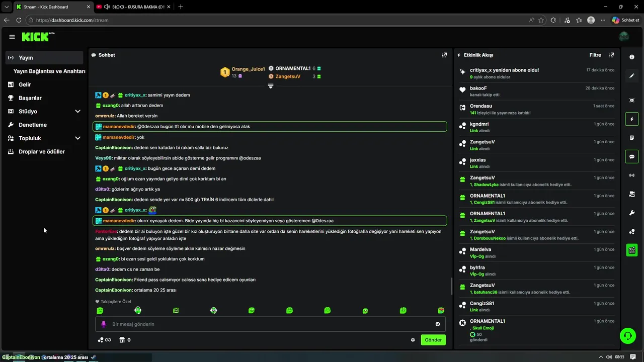Image resolution: width=644 pixels, height=362 pixels.
Task: Click the Mardelva Vip-Og event
Action: pyautogui.click(x=537, y=252)
